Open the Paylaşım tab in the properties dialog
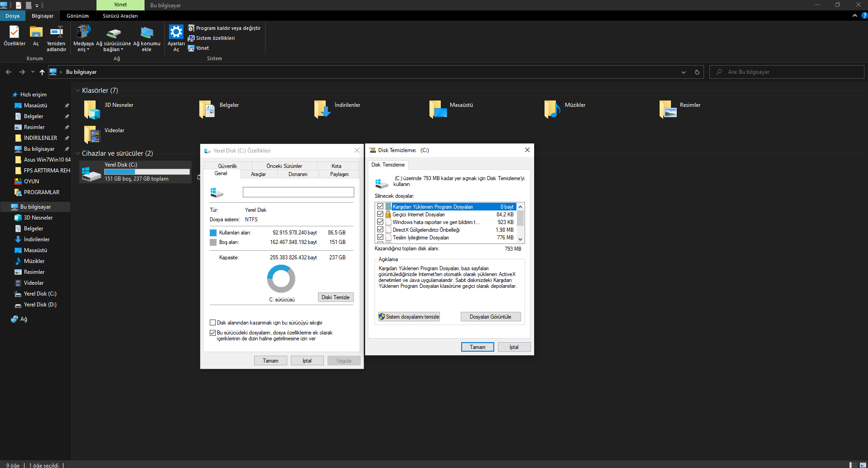The height and width of the screenshot is (468, 868). 339,174
